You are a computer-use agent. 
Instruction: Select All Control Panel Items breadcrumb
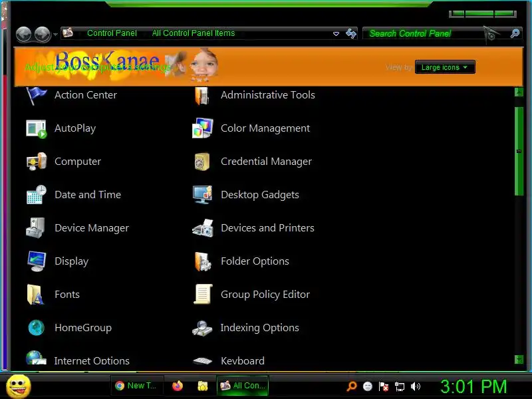point(194,33)
